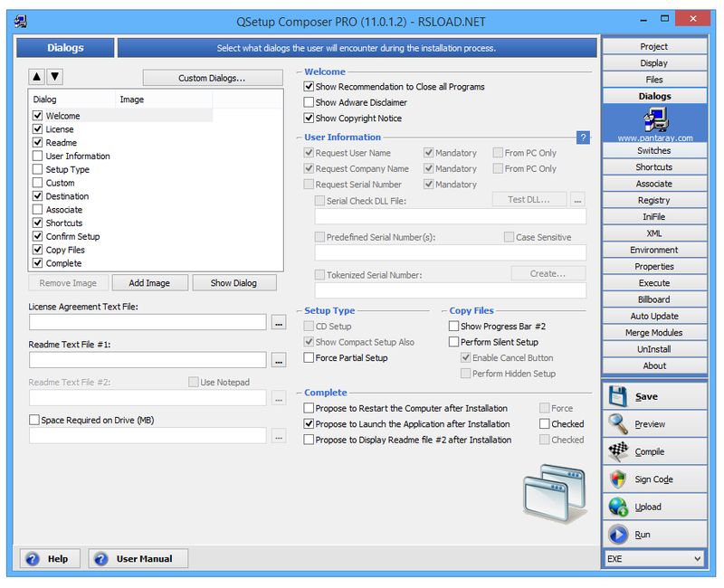Uncheck Show Recommendation to Close all Programs
Image resolution: width=724 pixels, height=588 pixels.
pos(309,86)
